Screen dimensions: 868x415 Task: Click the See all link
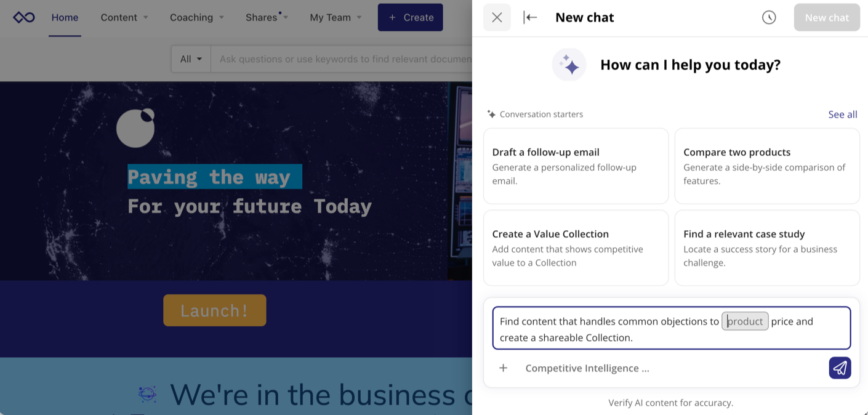click(x=842, y=114)
